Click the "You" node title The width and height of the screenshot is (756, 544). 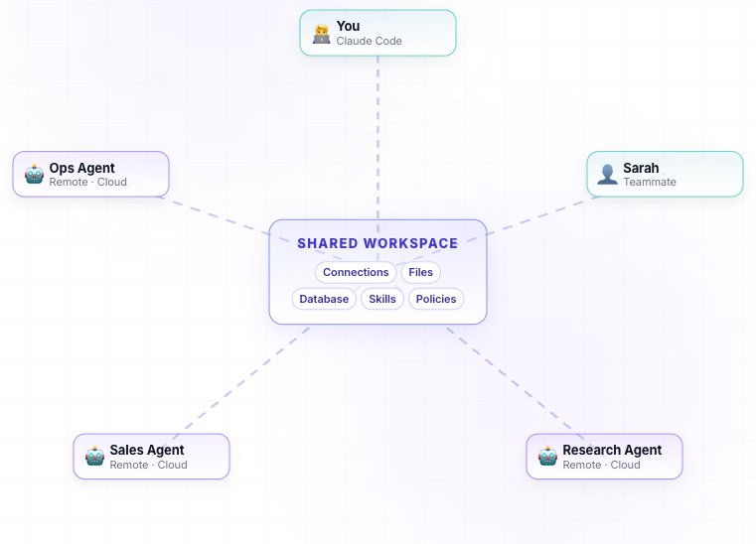pyautogui.click(x=348, y=26)
